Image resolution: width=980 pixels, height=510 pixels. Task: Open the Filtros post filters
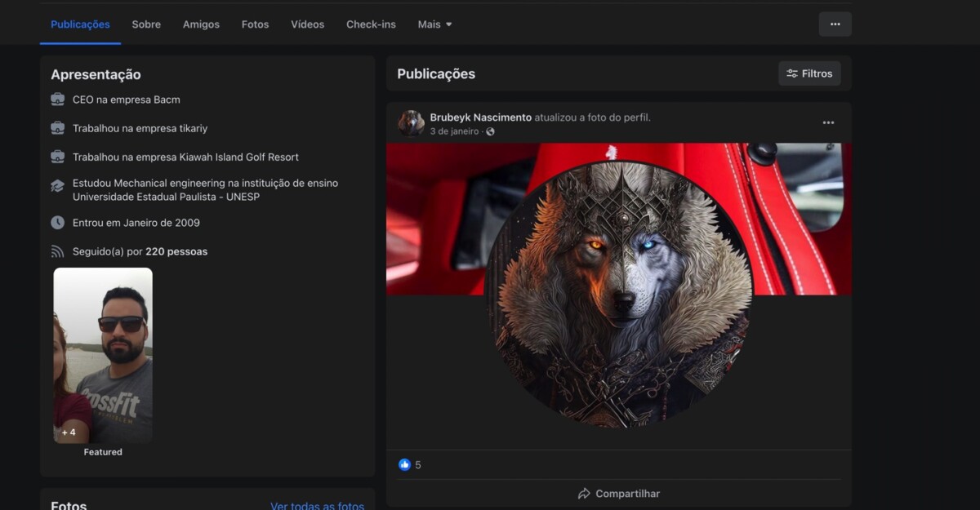click(x=809, y=73)
